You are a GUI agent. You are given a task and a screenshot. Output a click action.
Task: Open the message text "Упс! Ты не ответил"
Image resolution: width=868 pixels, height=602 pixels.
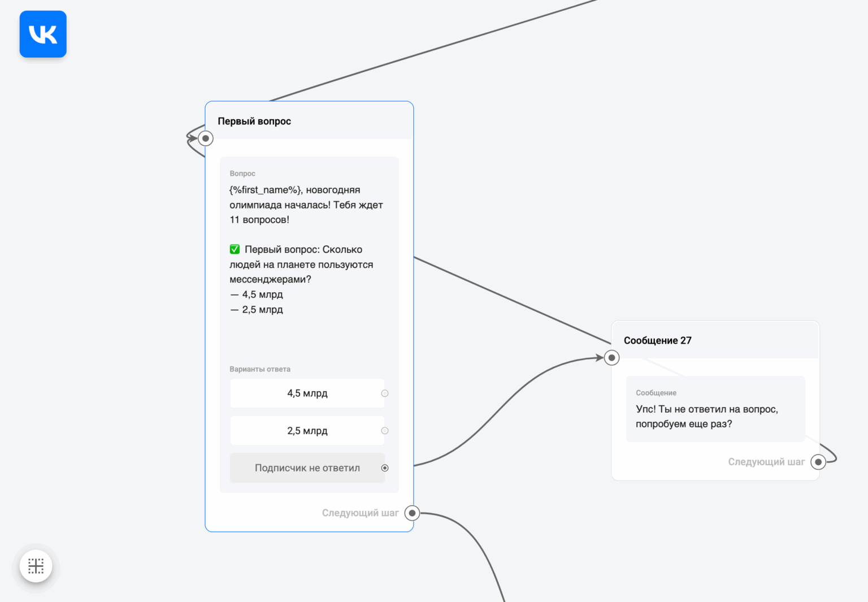[706, 417]
